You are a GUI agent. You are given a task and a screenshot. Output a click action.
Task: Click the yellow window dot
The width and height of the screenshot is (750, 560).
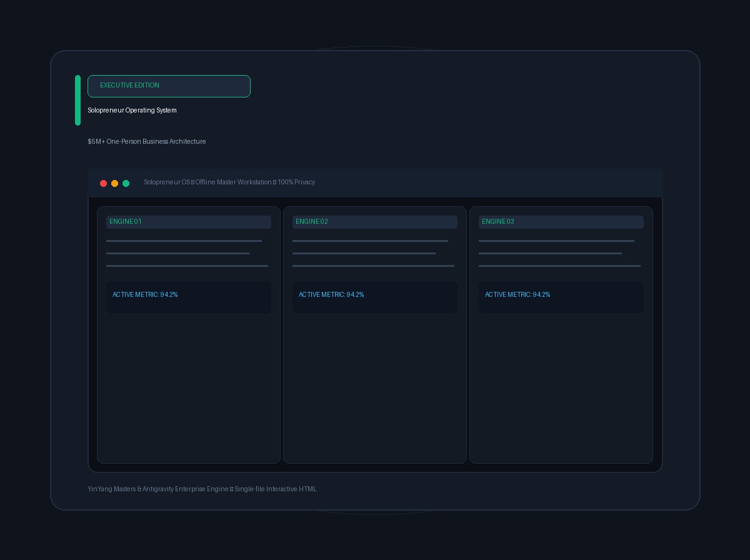coord(114,183)
